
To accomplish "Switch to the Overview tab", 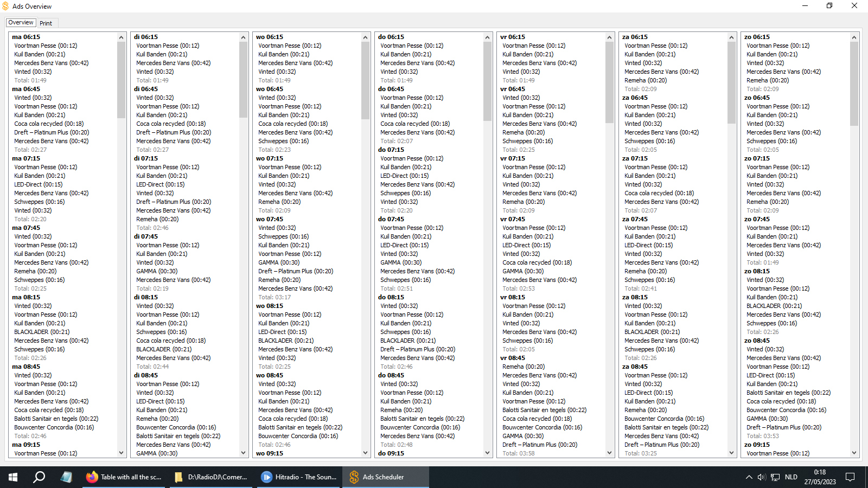I will [x=21, y=23].
